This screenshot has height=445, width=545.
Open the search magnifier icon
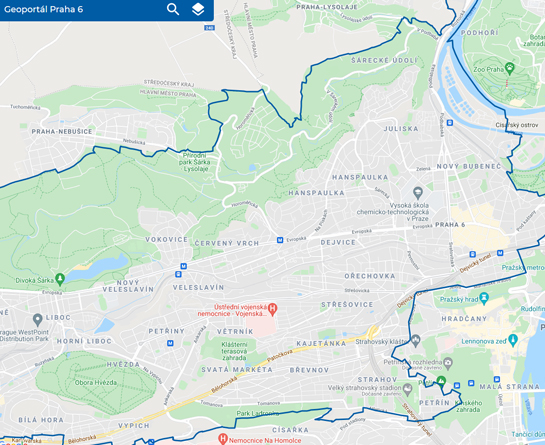click(x=173, y=9)
